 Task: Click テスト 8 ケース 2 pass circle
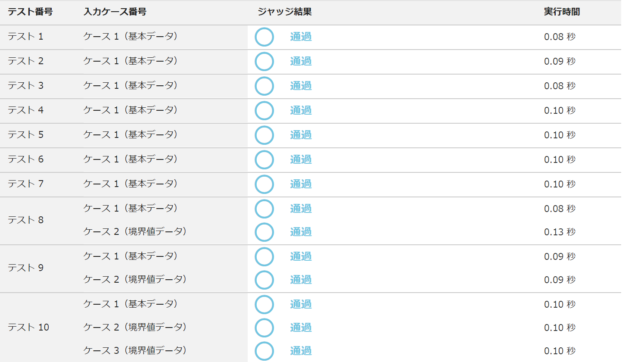point(264,232)
